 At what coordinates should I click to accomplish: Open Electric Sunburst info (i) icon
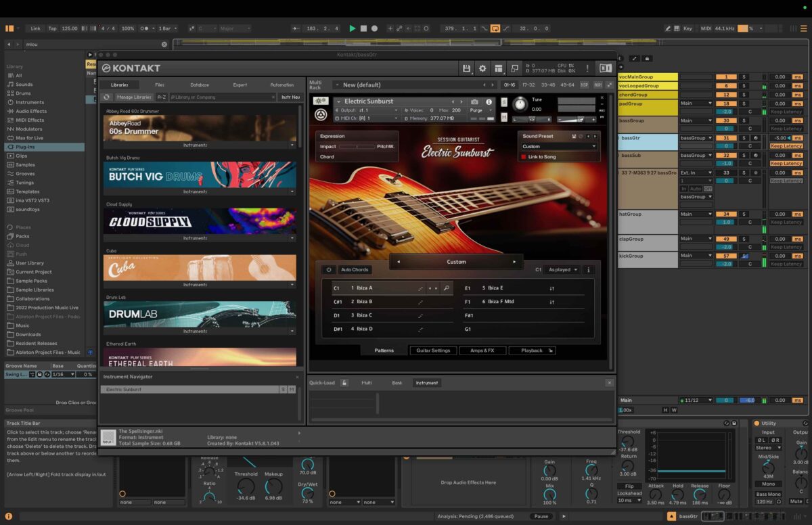point(489,101)
